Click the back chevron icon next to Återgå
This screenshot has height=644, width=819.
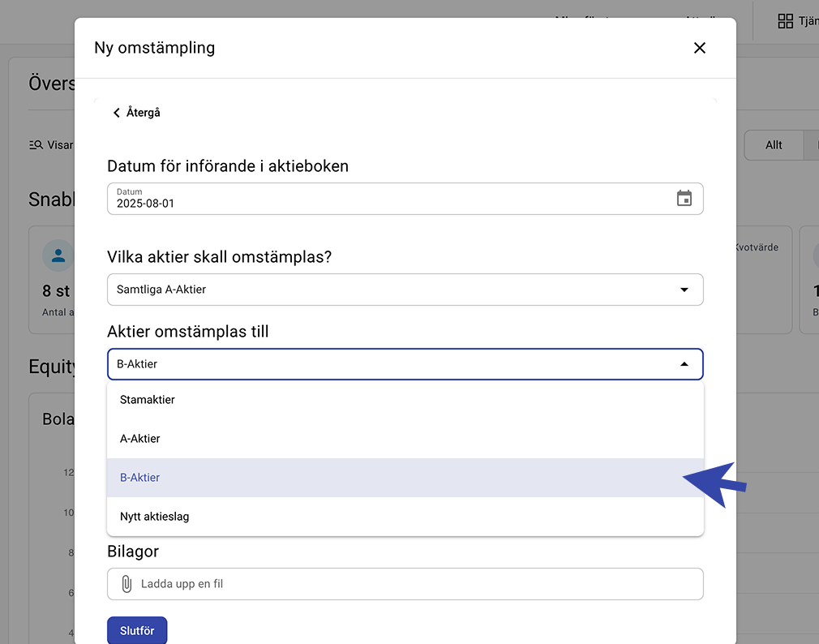tap(117, 113)
